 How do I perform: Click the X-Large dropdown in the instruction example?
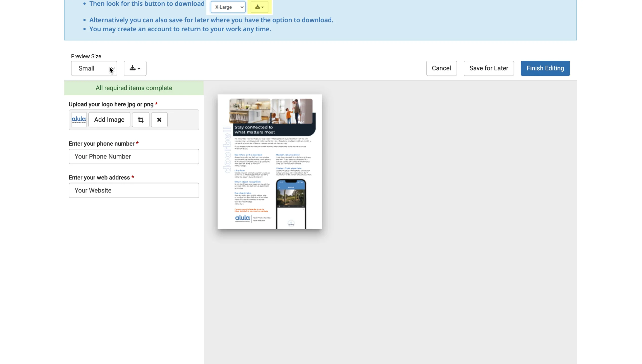(x=228, y=7)
